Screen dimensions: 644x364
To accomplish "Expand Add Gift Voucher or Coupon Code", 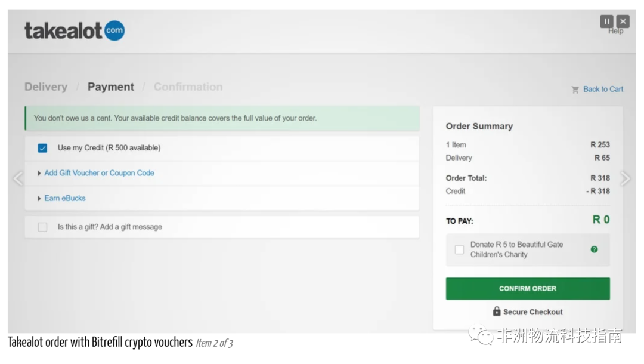I will click(99, 173).
